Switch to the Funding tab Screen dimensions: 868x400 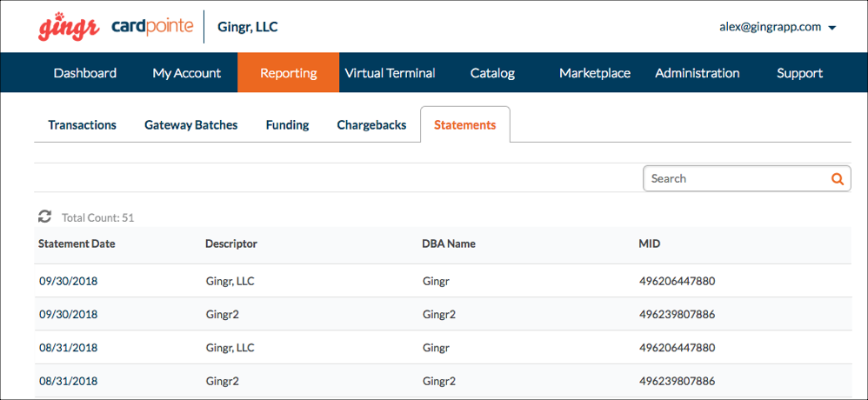click(x=287, y=125)
